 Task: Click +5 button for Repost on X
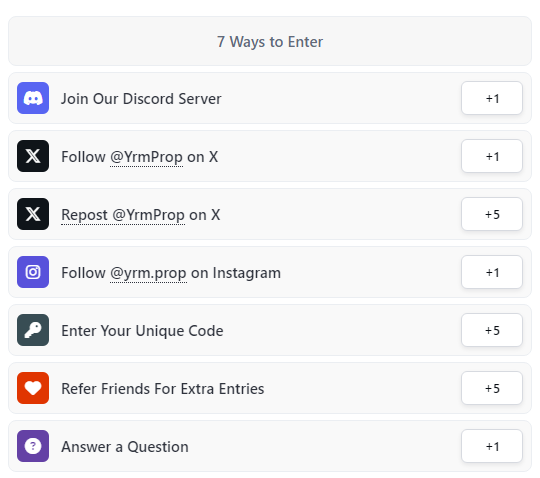(492, 214)
